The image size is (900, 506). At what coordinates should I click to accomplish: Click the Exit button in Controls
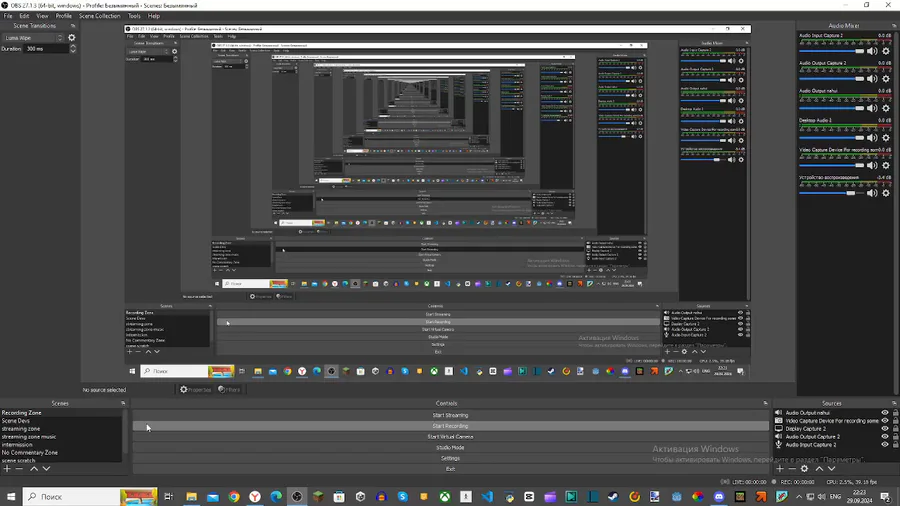point(451,469)
